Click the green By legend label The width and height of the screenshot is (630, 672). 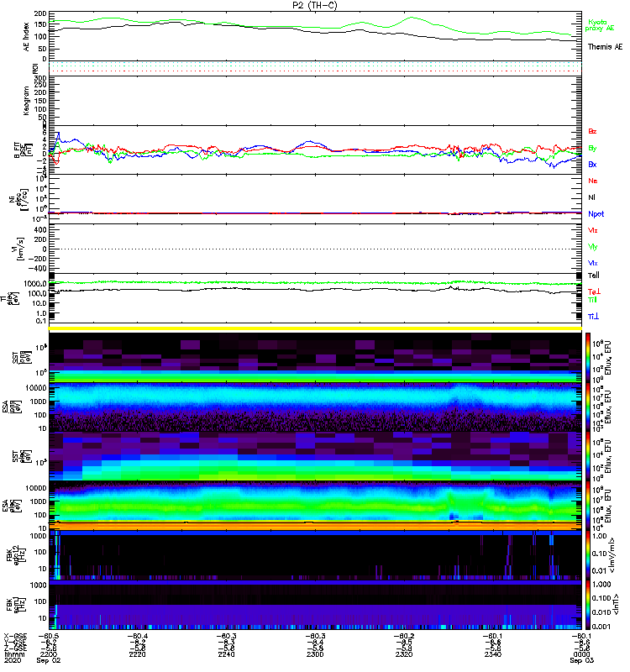coord(592,149)
